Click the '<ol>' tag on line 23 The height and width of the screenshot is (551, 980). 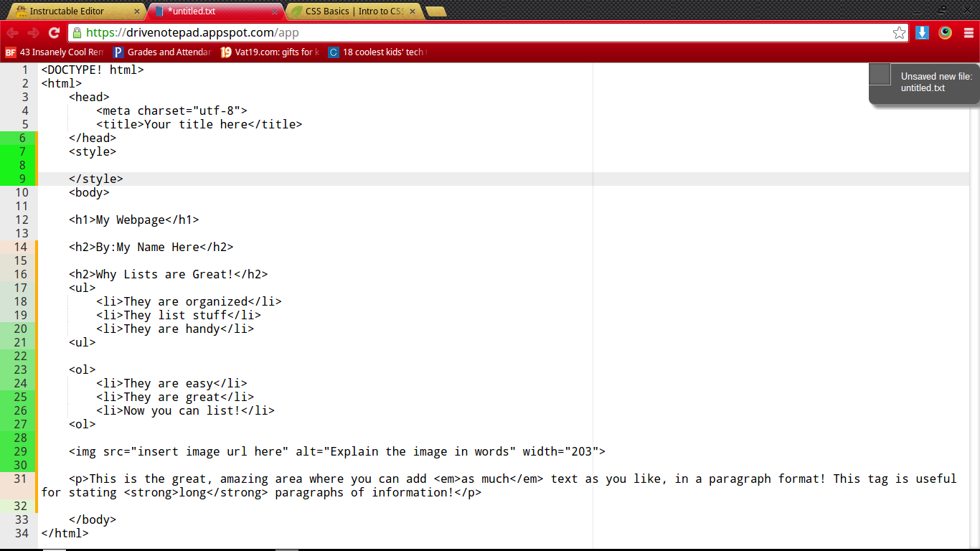83,369
